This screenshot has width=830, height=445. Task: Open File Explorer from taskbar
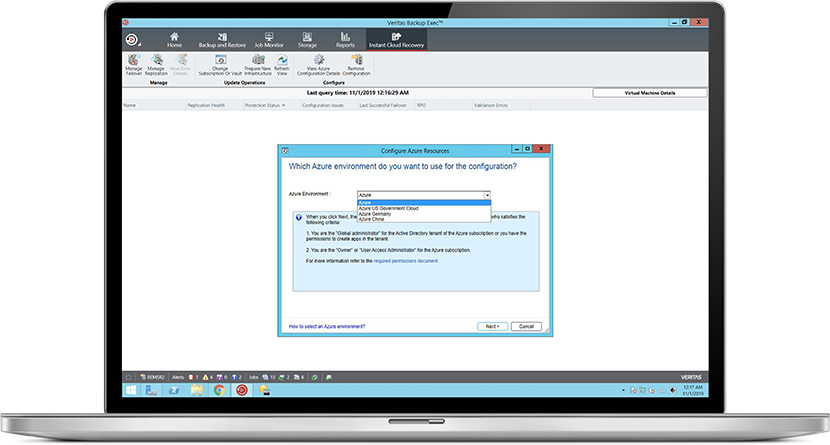click(197, 390)
